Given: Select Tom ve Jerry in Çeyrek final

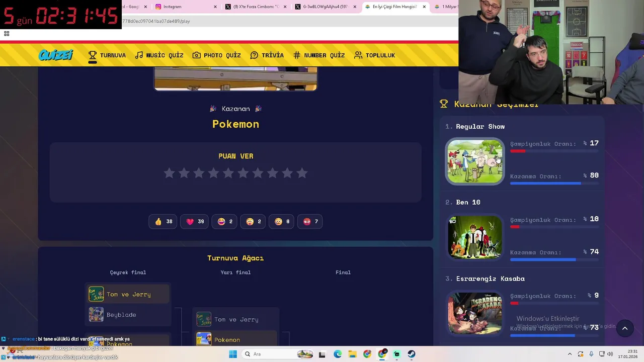Looking at the screenshot, I should [x=128, y=294].
